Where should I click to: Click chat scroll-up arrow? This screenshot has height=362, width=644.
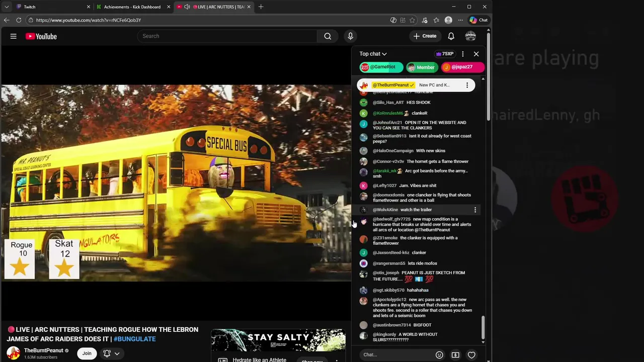(483, 79)
